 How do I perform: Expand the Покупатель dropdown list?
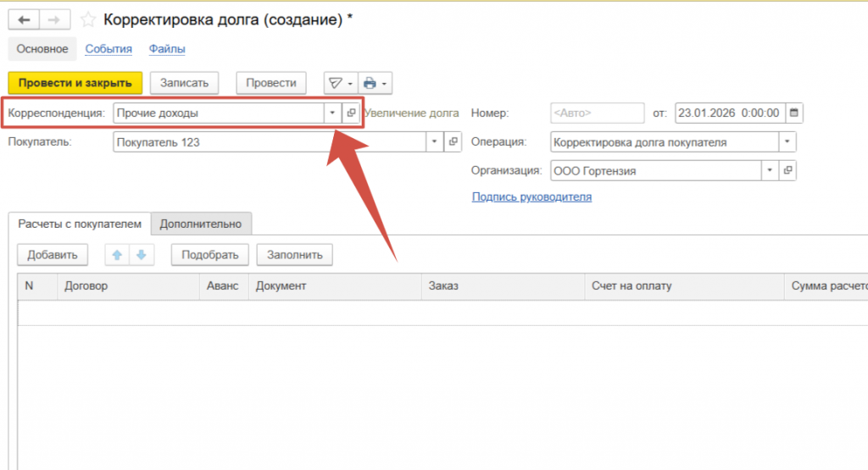(x=435, y=142)
